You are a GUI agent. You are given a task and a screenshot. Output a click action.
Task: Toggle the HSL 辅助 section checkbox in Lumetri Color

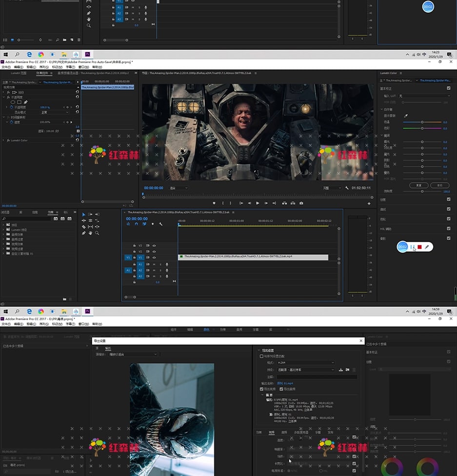coord(449,229)
